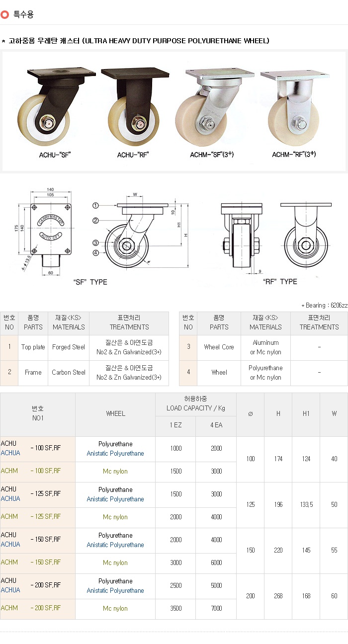Click the 특수용 section heading
This screenshot has height=644, width=348.
click(x=23, y=14)
